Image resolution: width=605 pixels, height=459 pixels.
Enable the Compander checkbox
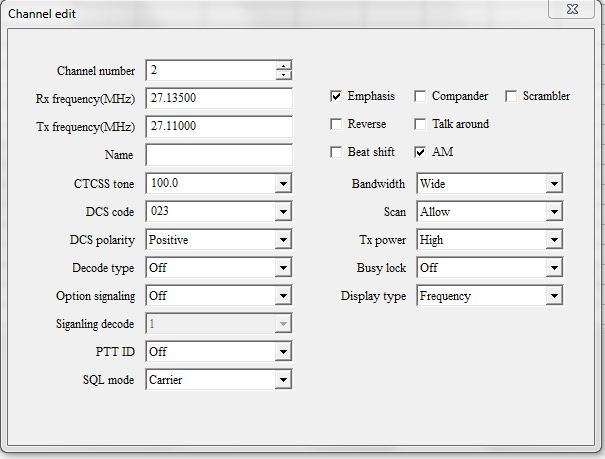point(420,96)
